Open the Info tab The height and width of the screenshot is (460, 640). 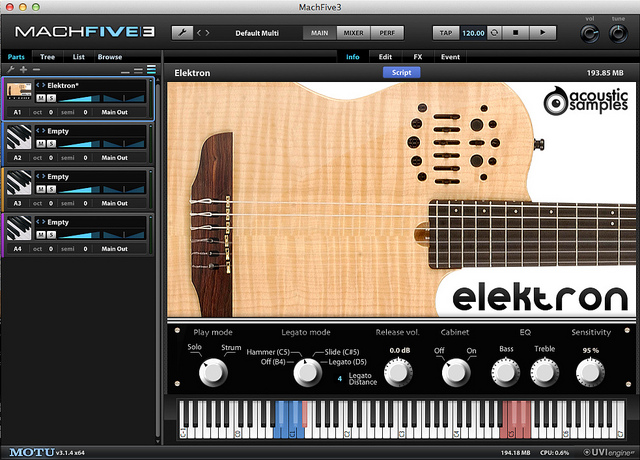[x=353, y=57]
